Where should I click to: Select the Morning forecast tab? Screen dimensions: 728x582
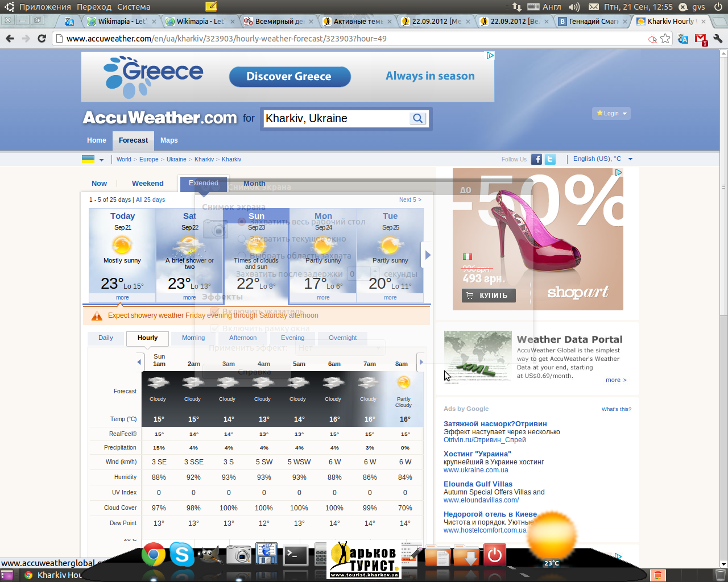click(x=193, y=338)
